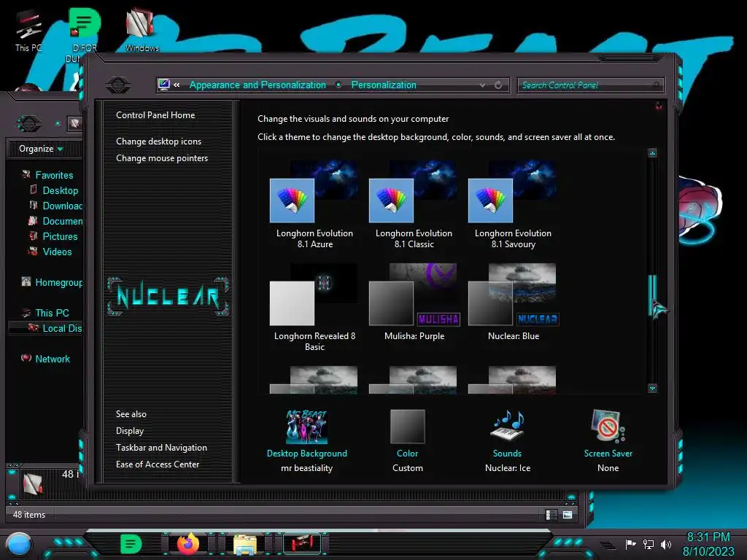Click Explorer window back navigation button
The width and height of the screenshot is (747, 560).
click(29, 124)
